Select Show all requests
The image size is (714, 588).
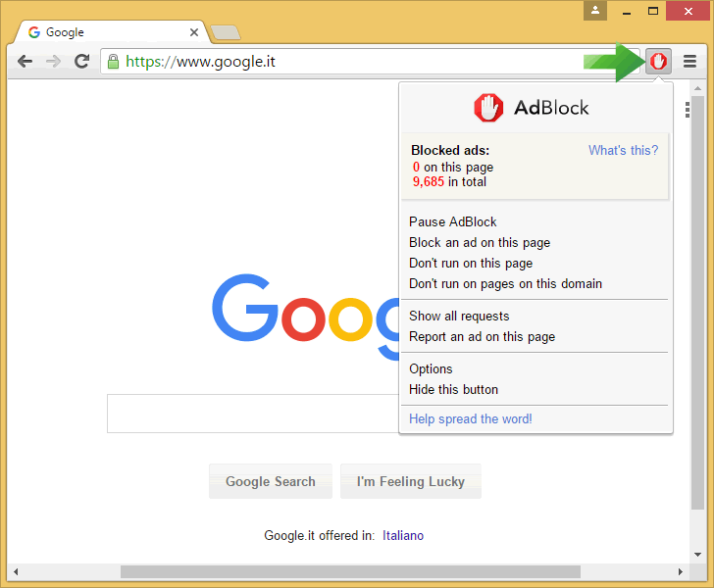[459, 316]
